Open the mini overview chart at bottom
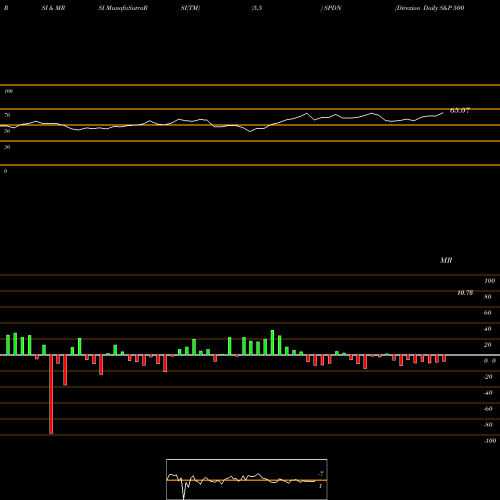The height and width of the screenshot is (500, 500). coord(247,479)
